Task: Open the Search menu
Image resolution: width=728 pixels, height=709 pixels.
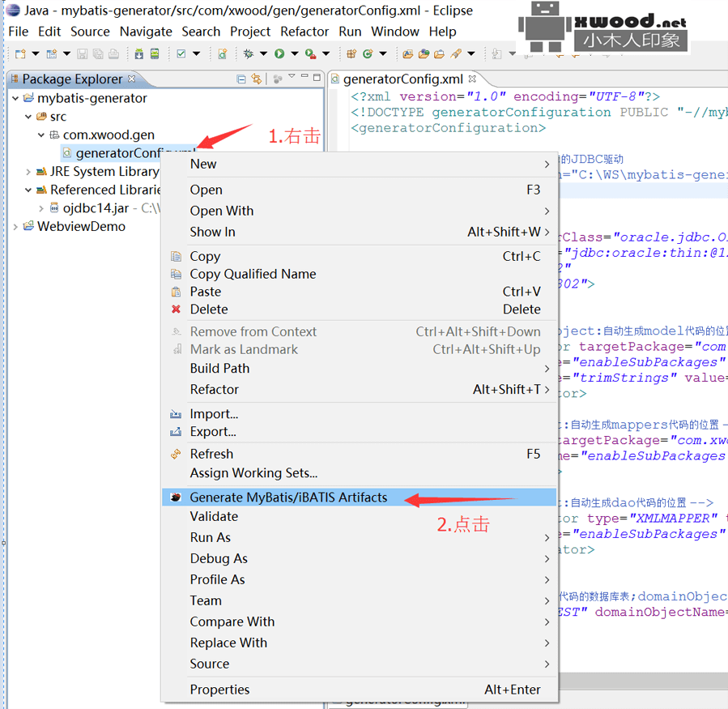Action: pyautogui.click(x=201, y=32)
